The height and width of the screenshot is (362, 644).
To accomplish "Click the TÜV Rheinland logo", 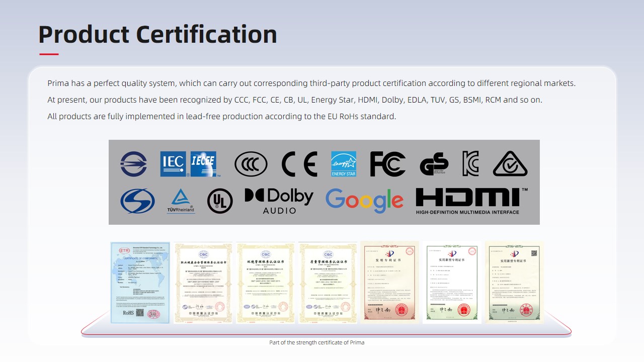I will pyautogui.click(x=181, y=201).
